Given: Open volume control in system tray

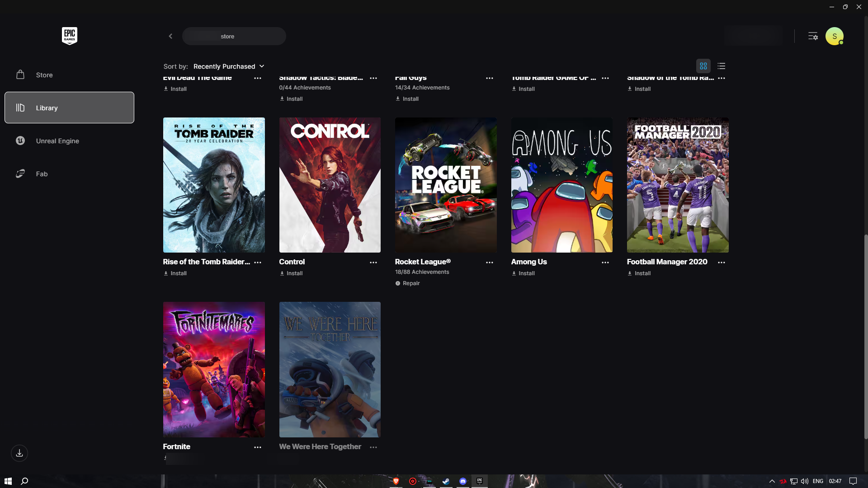Looking at the screenshot, I should pyautogui.click(x=805, y=481).
